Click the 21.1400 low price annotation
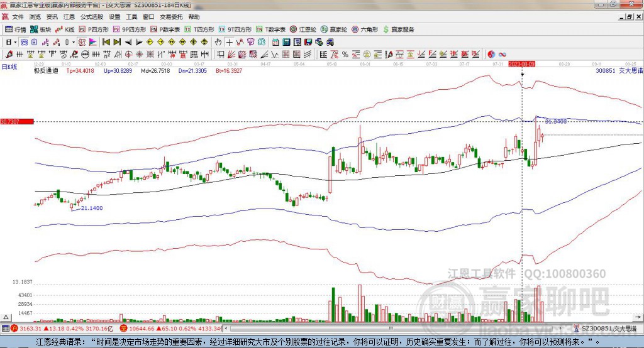 92,208
